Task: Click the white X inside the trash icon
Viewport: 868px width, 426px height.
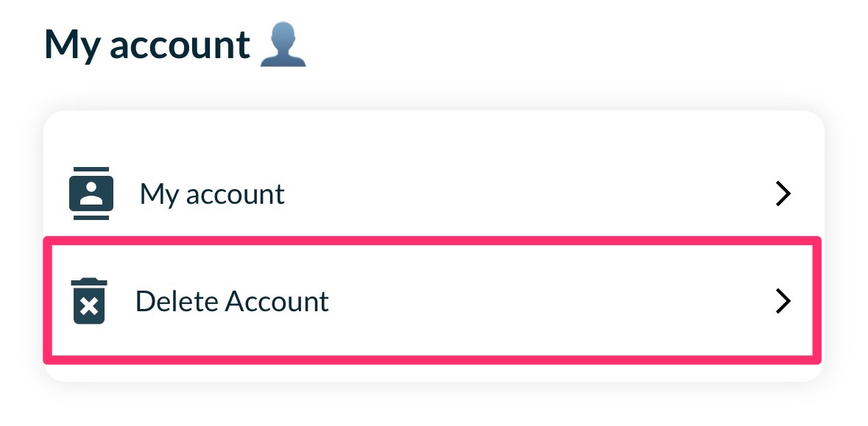Action: click(x=89, y=306)
